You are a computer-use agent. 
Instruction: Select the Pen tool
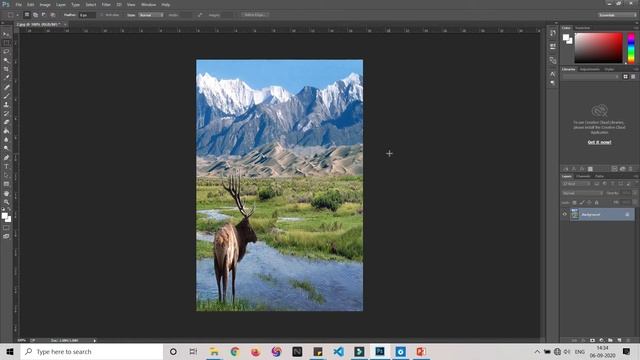tap(6, 158)
